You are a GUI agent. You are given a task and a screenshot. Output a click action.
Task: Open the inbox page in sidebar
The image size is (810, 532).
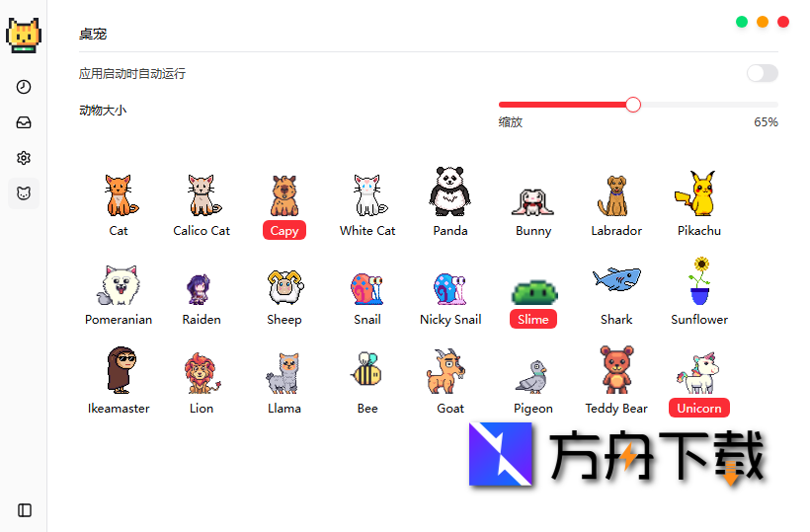click(x=24, y=122)
